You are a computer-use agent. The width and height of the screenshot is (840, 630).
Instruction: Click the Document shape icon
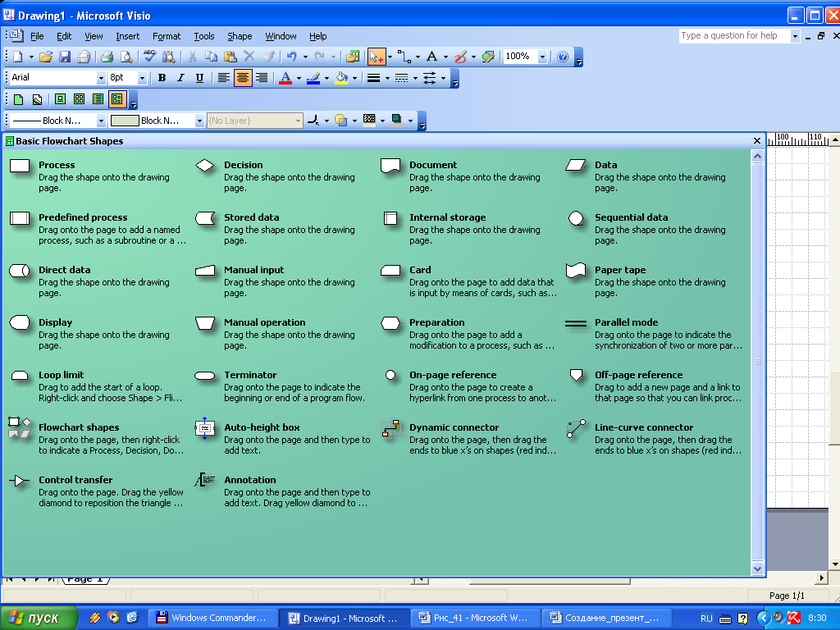390,166
